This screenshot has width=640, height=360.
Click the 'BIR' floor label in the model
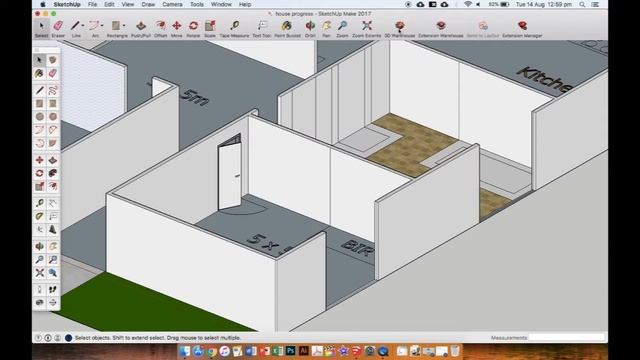[x=357, y=247]
